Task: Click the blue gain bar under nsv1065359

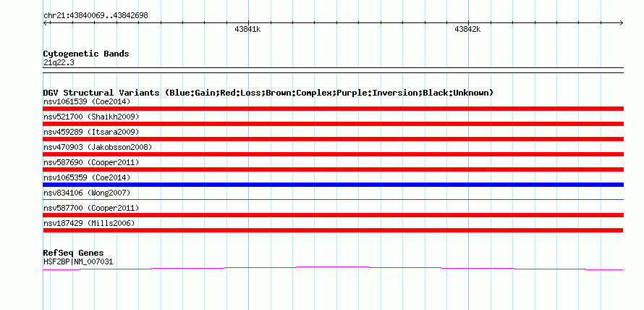Action: (333, 185)
